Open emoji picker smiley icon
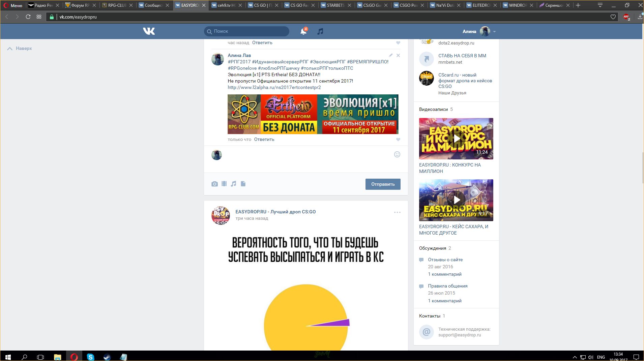644x361 pixels. (397, 154)
